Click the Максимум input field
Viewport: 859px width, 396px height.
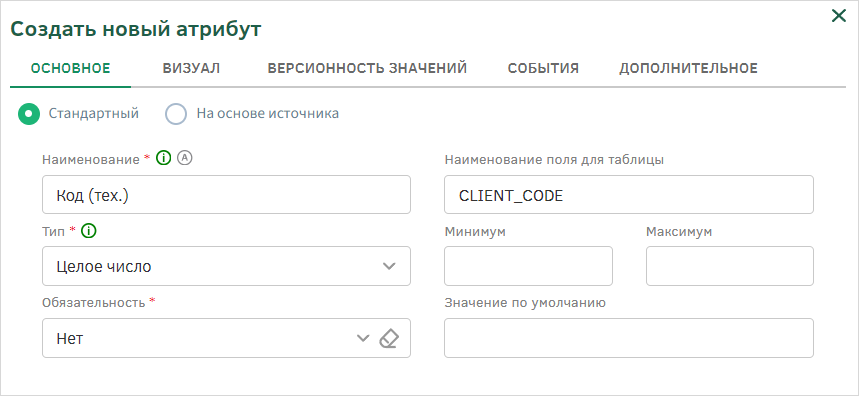pyautogui.click(x=730, y=266)
